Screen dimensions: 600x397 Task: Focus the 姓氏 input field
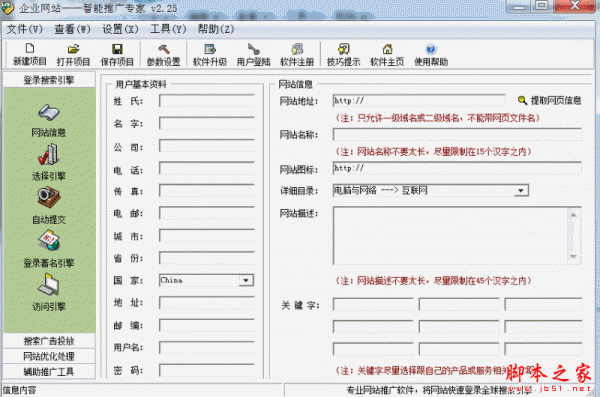pyautogui.click(x=207, y=101)
